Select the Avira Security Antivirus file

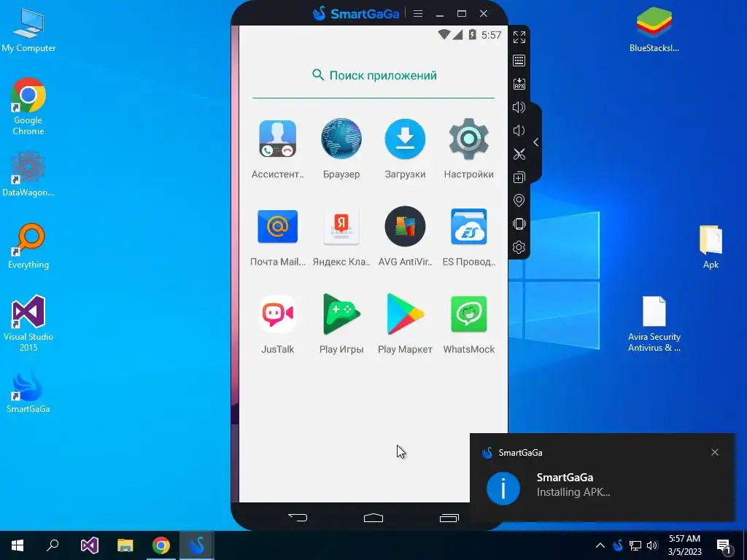(654, 324)
